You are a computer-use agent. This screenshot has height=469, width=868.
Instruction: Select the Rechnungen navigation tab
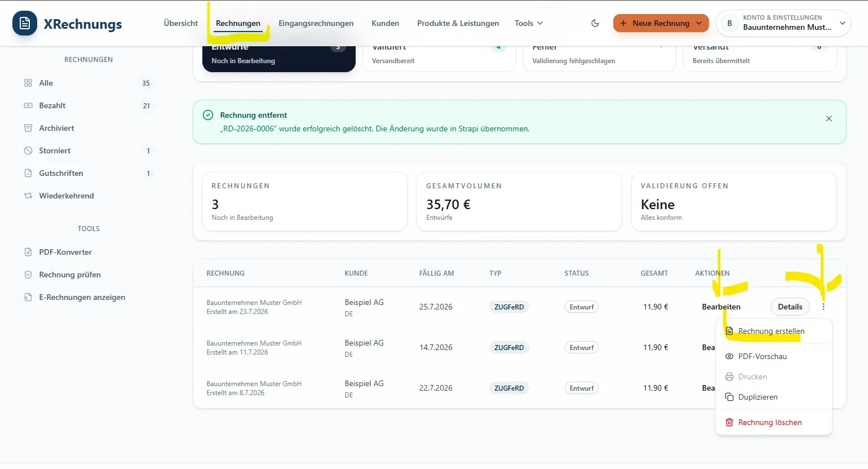[238, 23]
